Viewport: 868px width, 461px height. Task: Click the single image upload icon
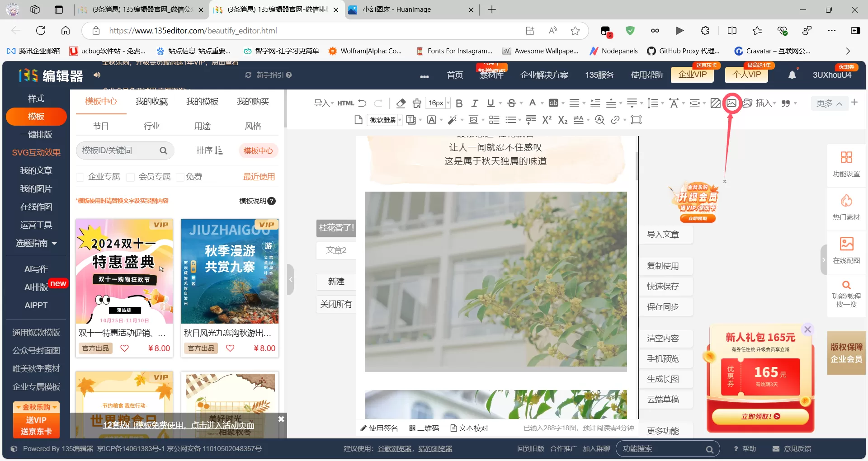click(x=731, y=103)
